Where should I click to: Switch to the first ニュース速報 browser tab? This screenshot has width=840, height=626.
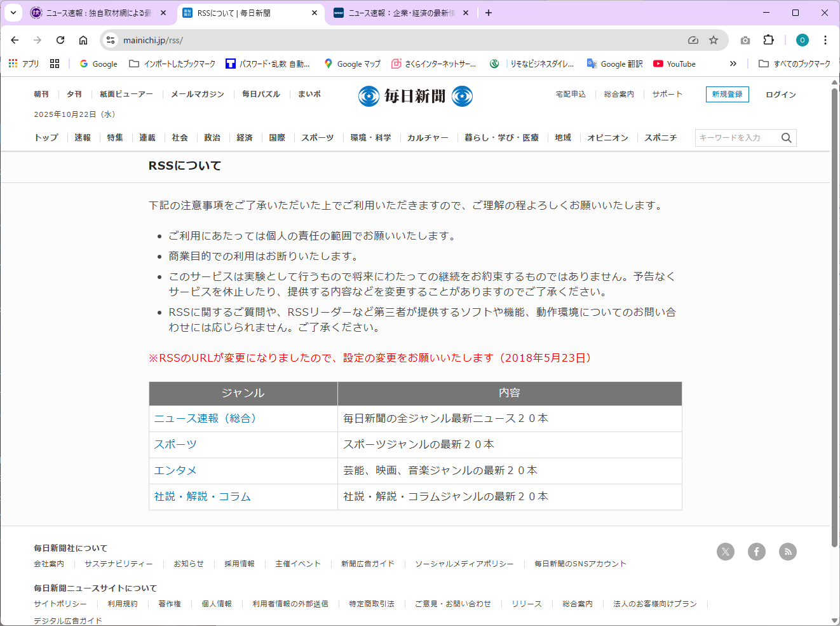[98, 13]
